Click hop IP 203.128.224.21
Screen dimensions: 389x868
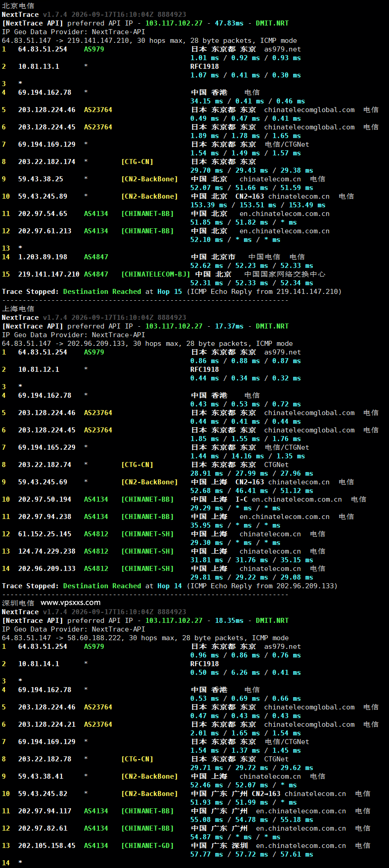click(x=47, y=724)
